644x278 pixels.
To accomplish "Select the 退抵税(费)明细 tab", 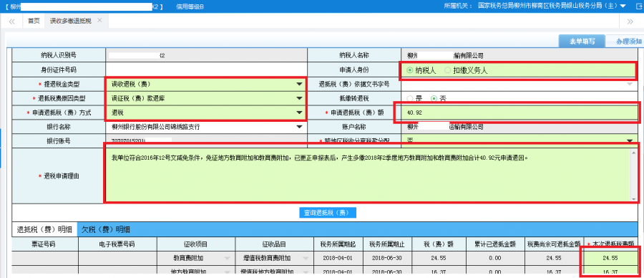I will [x=44, y=229].
